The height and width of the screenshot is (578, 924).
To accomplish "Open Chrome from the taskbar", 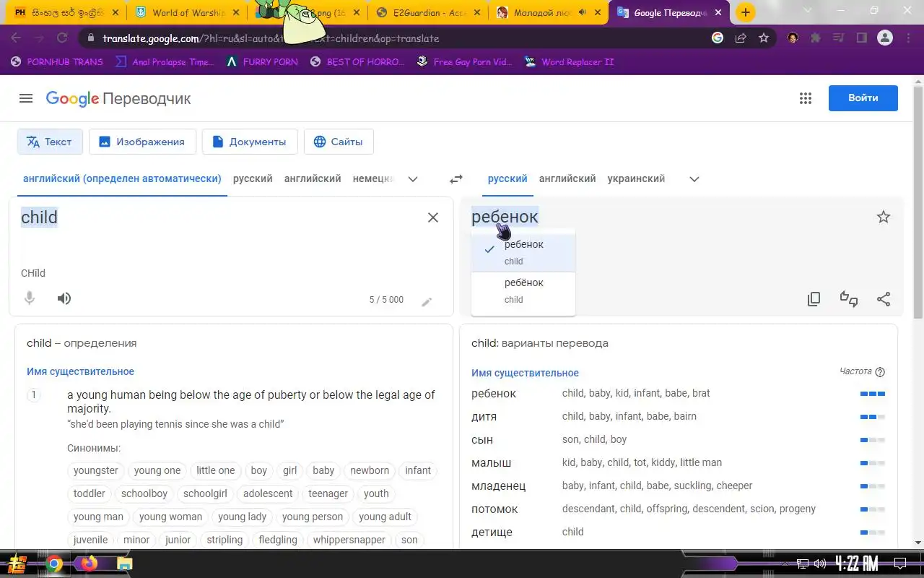I will pos(54,564).
